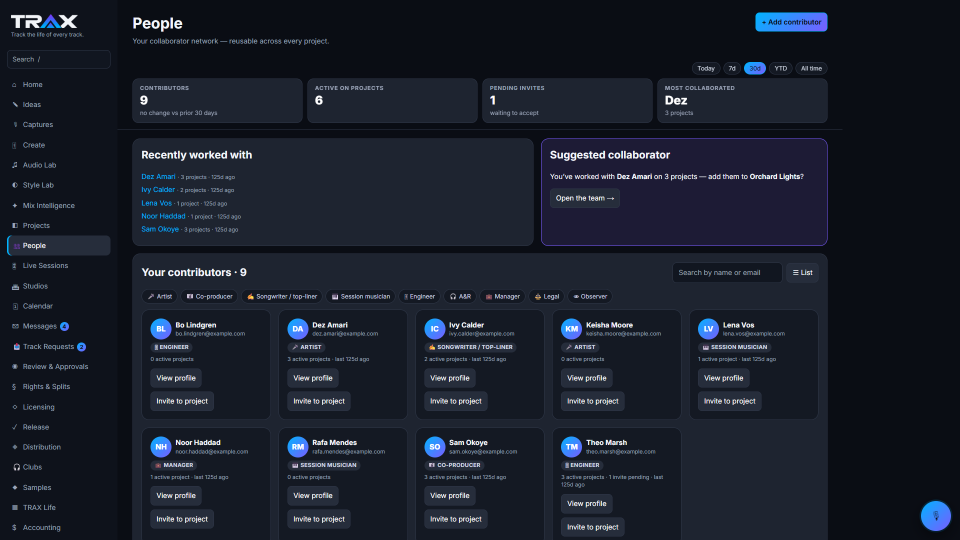
Task: Filter by Songwriter / top-liner role
Action: click(282, 296)
